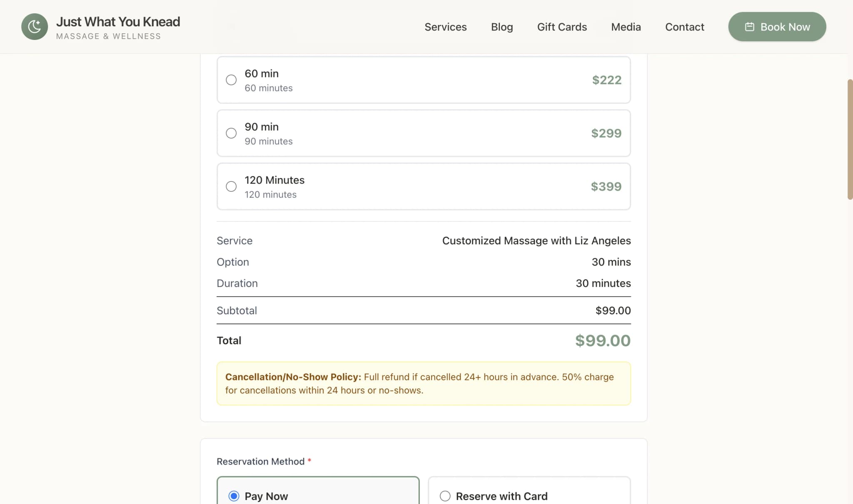This screenshot has width=853, height=504.
Task: Click the 60 minutes subtitle text
Action: click(269, 88)
